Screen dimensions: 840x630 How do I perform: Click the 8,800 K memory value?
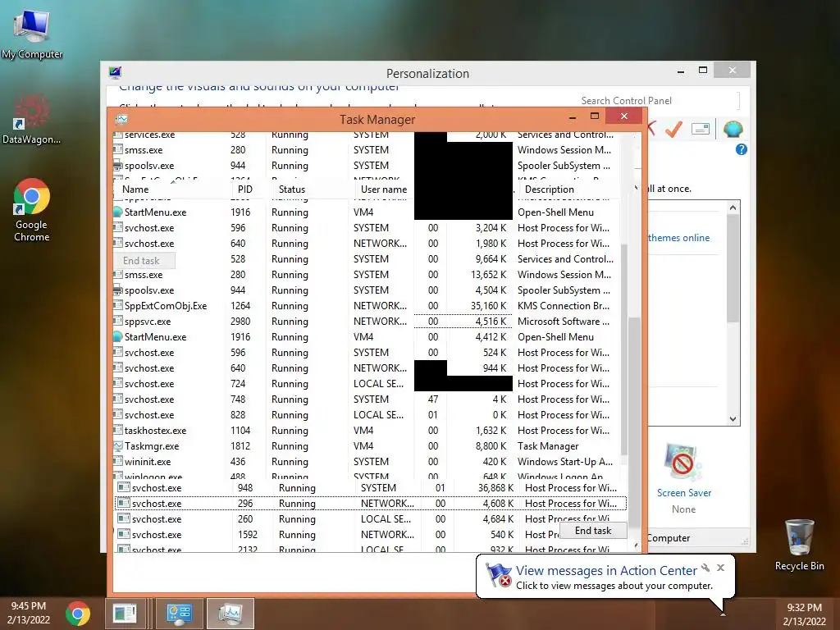(x=491, y=445)
